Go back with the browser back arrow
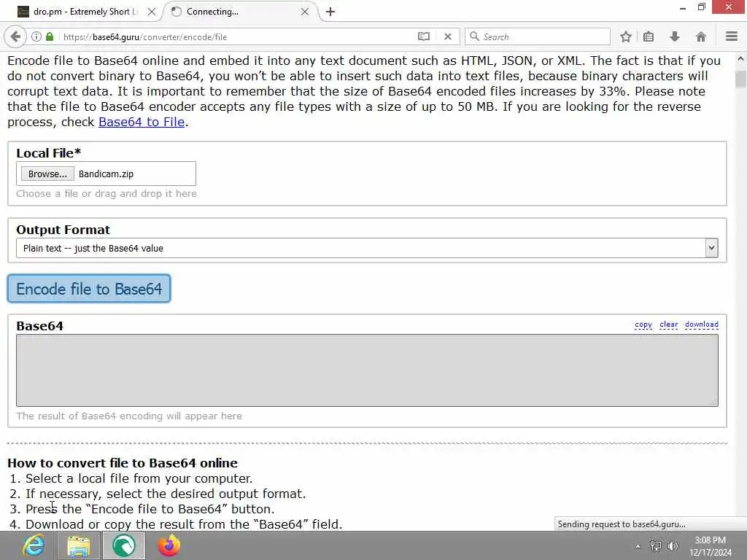This screenshot has width=747, height=560. pos(15,36)
